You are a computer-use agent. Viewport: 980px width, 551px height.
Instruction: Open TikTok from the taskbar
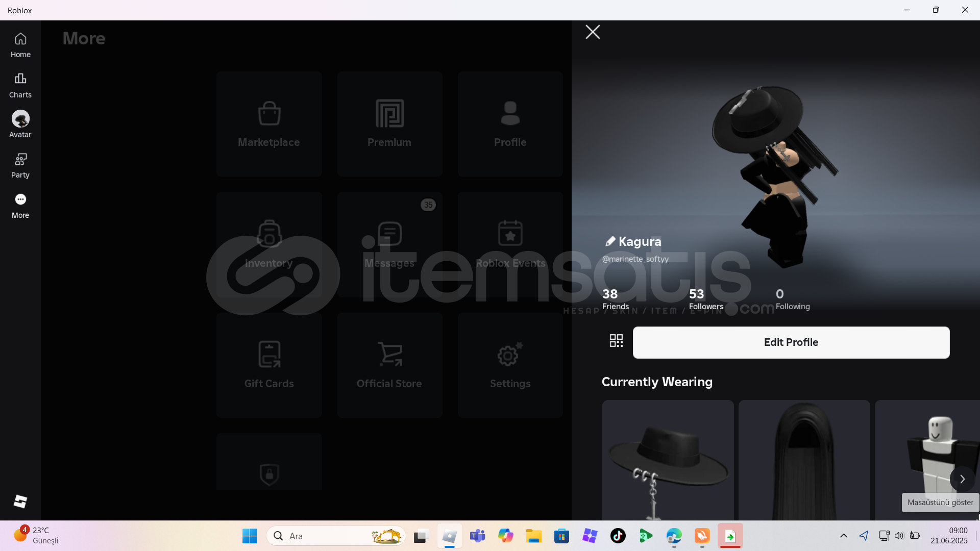point(618,536)
